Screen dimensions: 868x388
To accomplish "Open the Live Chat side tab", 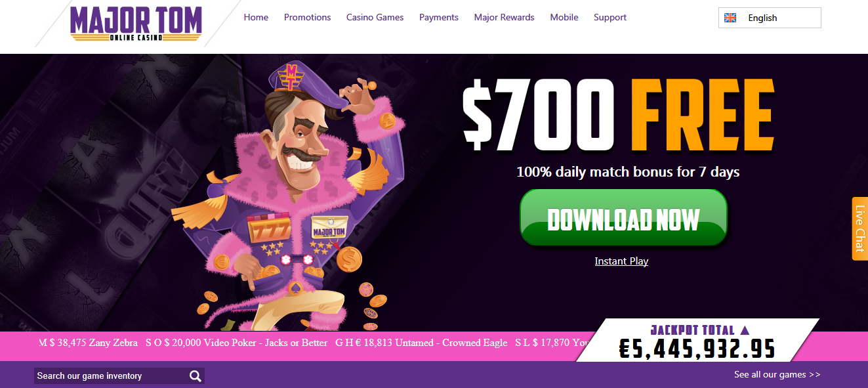I will click(x=859, y=228).
